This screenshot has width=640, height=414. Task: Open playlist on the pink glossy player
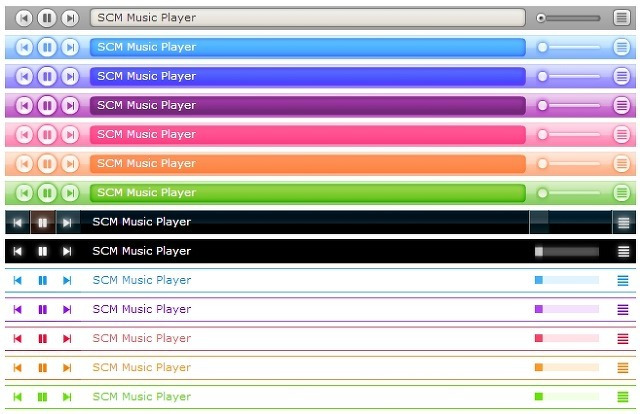click(x=621, y=134)
